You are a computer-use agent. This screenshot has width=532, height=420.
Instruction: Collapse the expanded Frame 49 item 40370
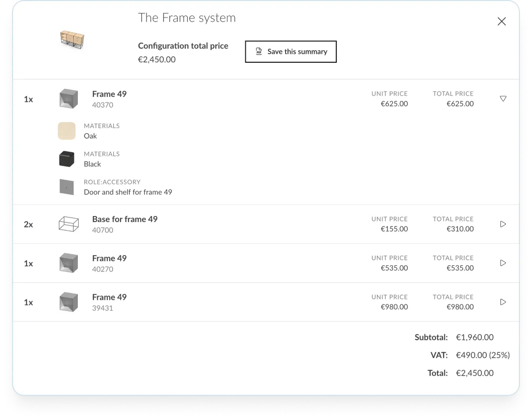(503, 98)
